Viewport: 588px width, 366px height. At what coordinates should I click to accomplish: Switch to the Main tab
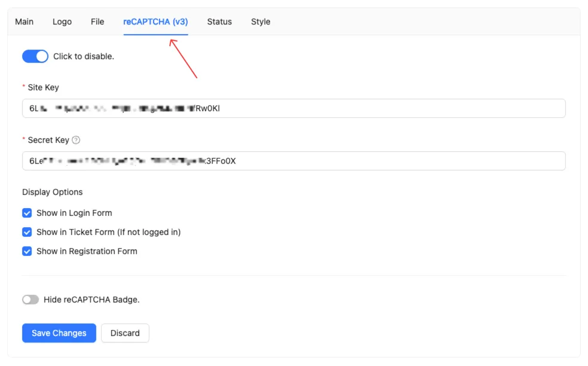click(24, 22)
